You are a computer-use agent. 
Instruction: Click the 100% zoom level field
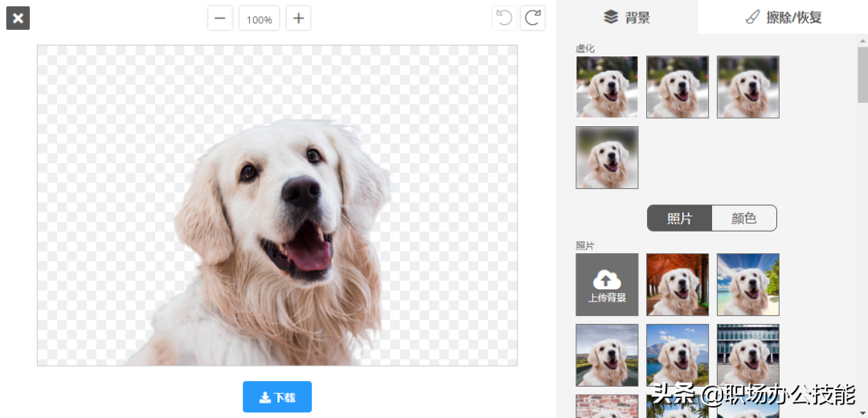(259, 18)
